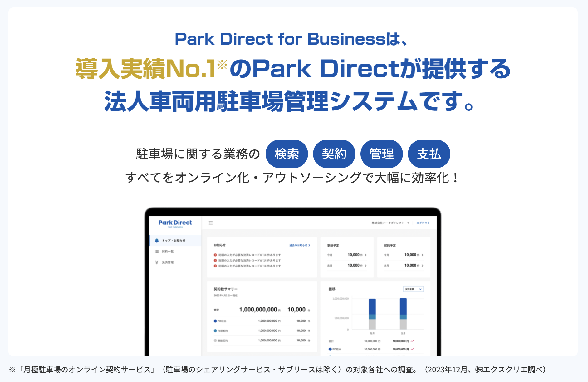Open the 決済管理 sidebar item
The width and height of the screenshot is (588, 382).
pos(175,262)
